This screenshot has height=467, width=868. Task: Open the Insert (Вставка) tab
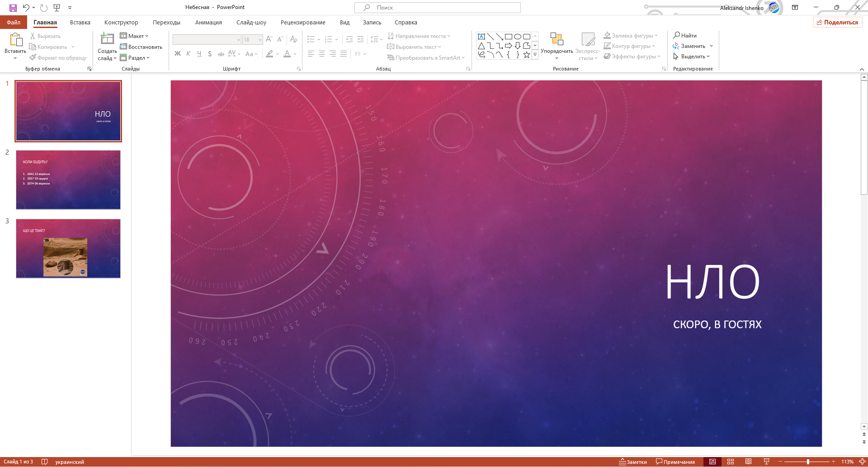pos(80,22)
